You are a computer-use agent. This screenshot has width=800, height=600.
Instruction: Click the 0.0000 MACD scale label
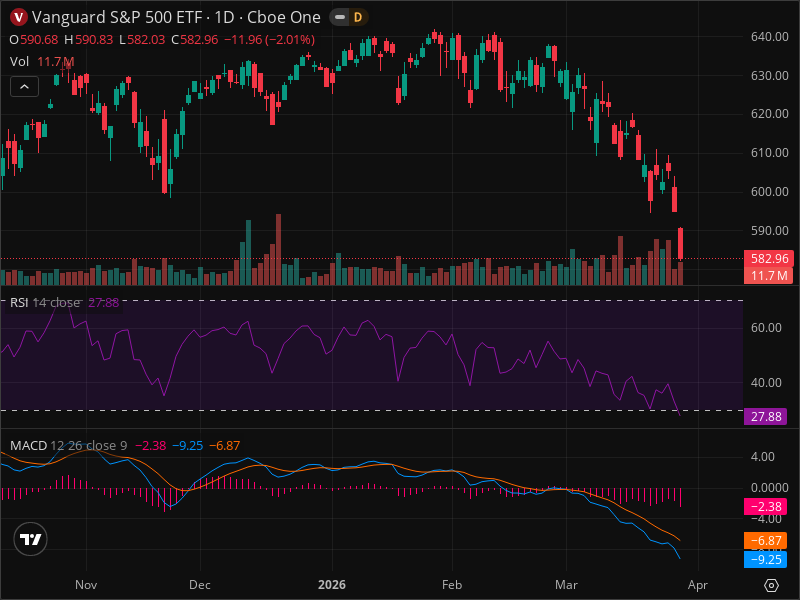(x=769, y=488)
